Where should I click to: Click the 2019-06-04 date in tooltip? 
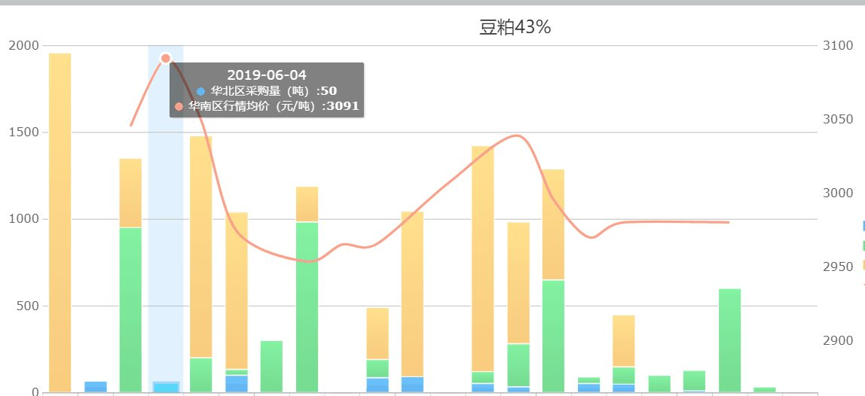pyautogui.click(x=266, y=75)
